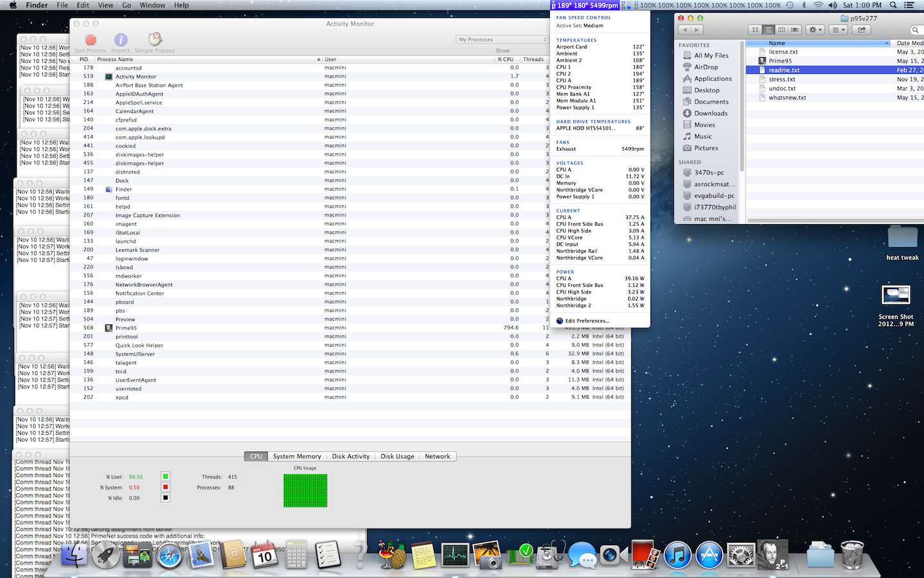Click the Quit Process stop-sign icon
Screen dimensions: 924x578
tap(90, 40)
